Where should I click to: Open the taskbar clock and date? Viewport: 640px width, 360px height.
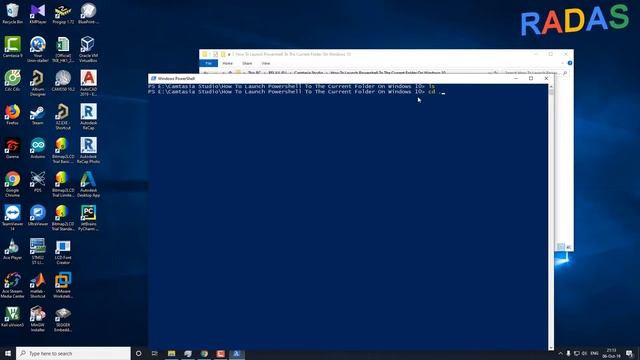click(x=611, y=353)
